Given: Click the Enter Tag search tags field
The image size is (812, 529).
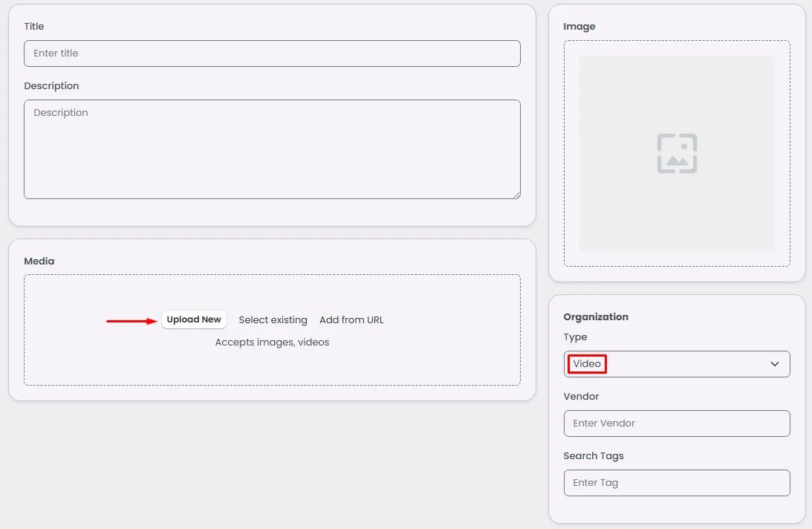Looking at the screenshot, I should point(676,483).
